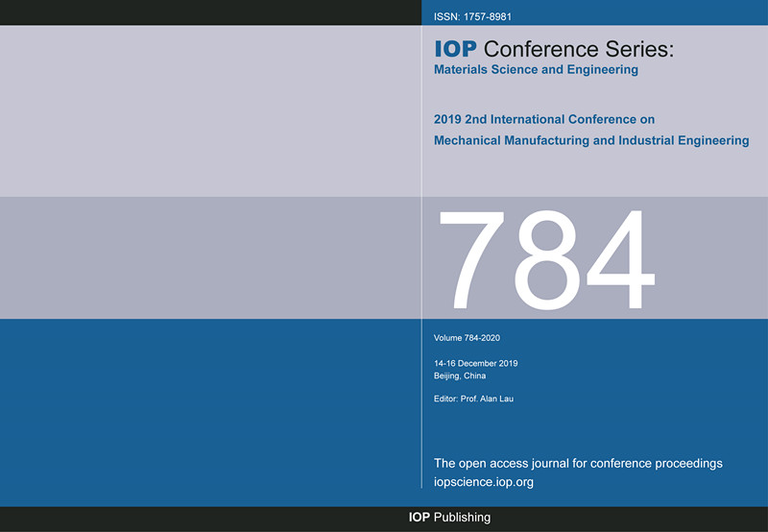Viewport: 768px width, 532px height.
Task: Click the IOP Publishing footer logo
Action: click(449, 518)
